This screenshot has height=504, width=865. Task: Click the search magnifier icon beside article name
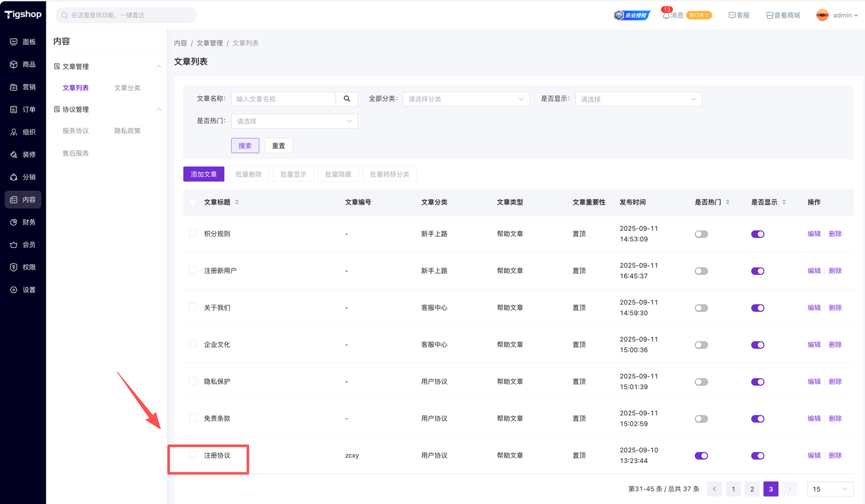347,99
